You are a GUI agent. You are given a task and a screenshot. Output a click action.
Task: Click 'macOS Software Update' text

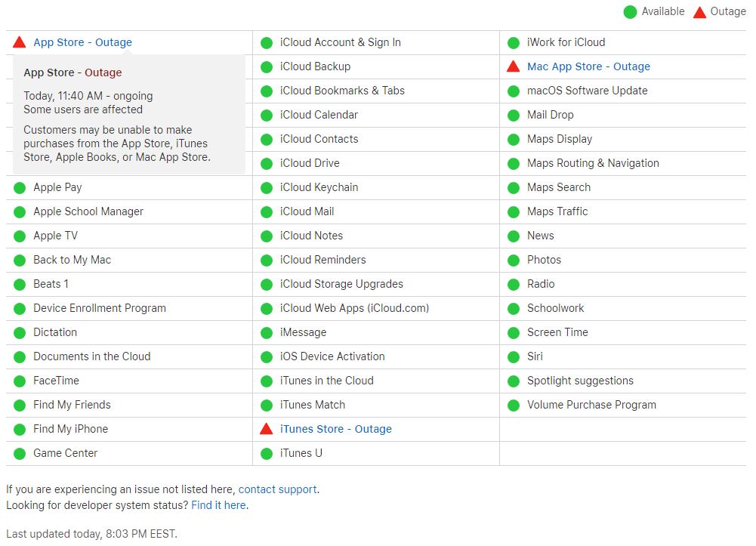(588, 91)
